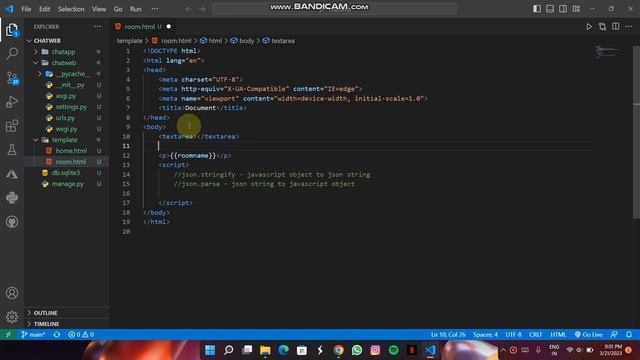Click the Synchronize Changes status icon
Viewport: 640px width, 360px height.
point(57,335)
